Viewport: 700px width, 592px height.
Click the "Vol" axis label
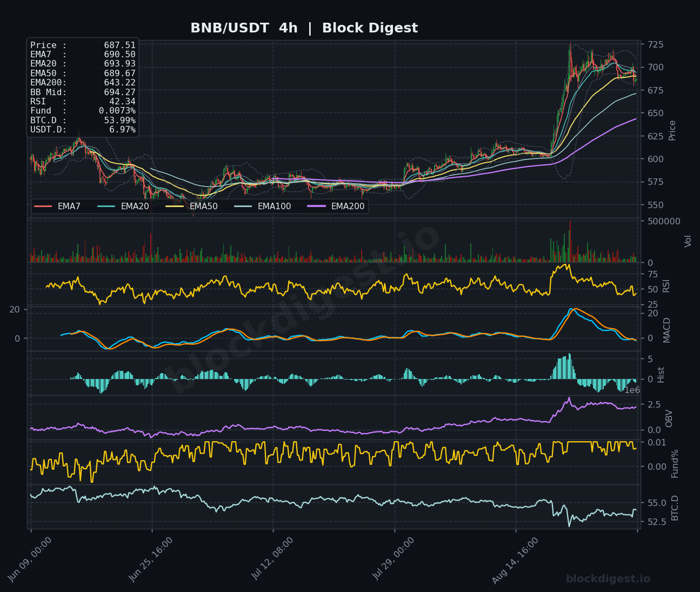point(688,241)
